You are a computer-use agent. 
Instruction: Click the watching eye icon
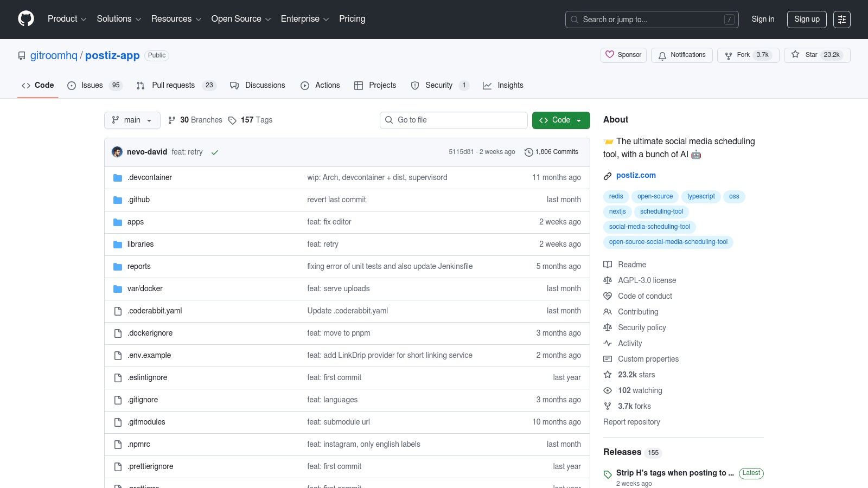click(x=608, y=390)
